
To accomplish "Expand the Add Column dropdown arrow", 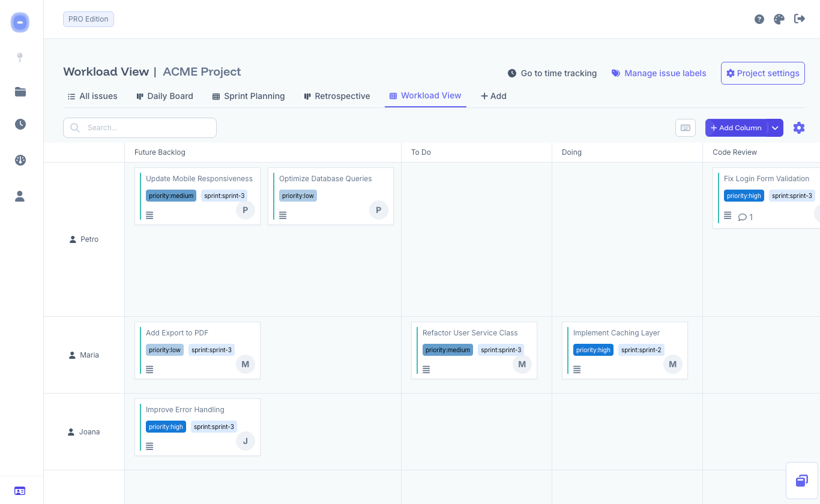I will [x=775, y=127].
